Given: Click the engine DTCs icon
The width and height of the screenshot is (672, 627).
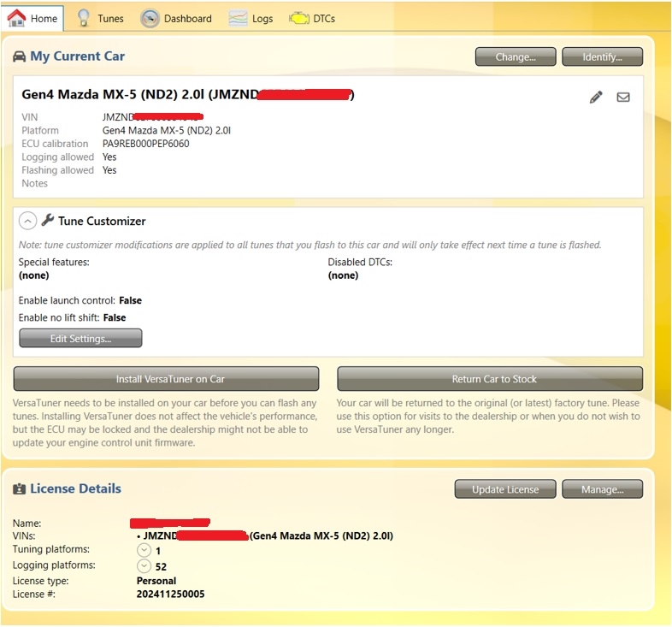Looking at the screenshot, I should tap(298, 19).
